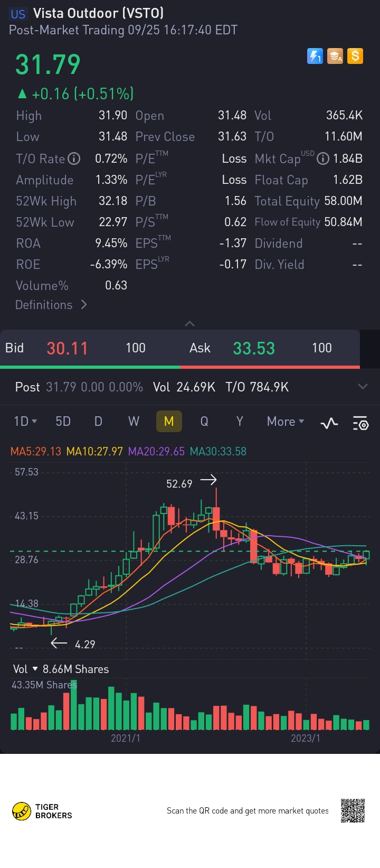Screen dimensions: 380x868
Task: Open the T/O Rate info icon
Action: [x=74, y=158]
